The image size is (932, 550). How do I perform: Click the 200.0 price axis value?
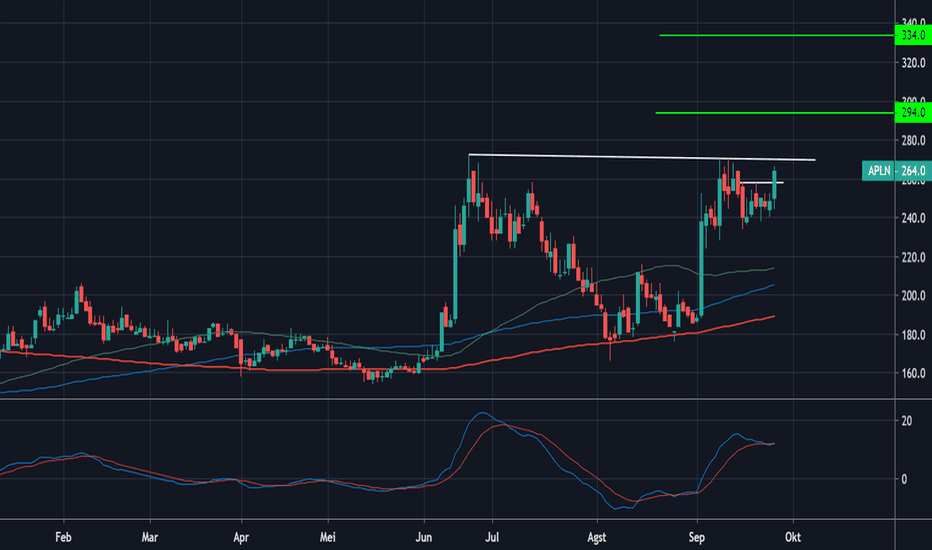[913, 296]
